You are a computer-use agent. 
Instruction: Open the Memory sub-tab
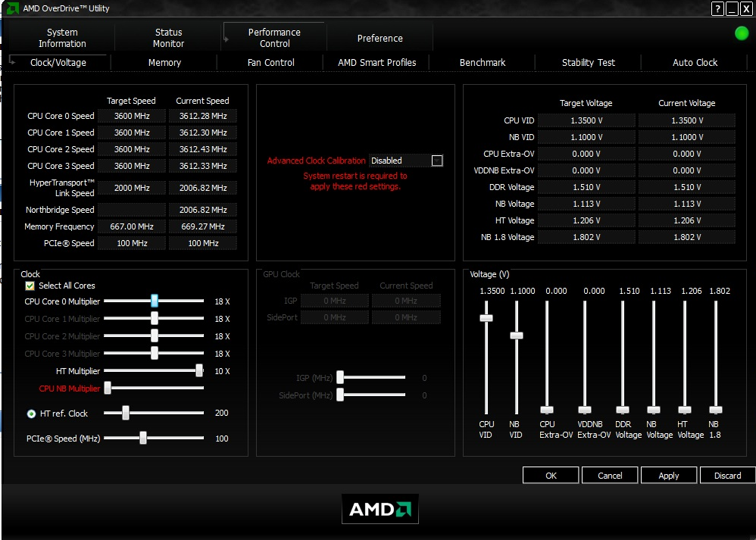pos(164,62)
